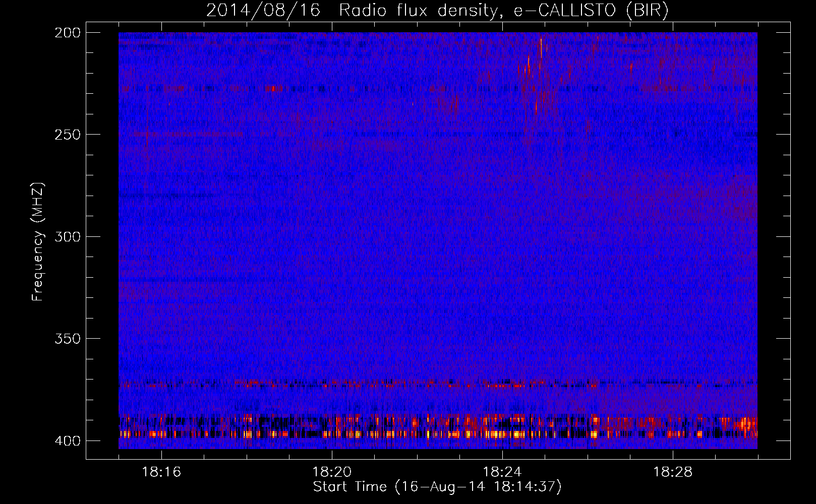Click the 200 frequency tick label
The image size is (816, 504).
[x=67, y=32]
